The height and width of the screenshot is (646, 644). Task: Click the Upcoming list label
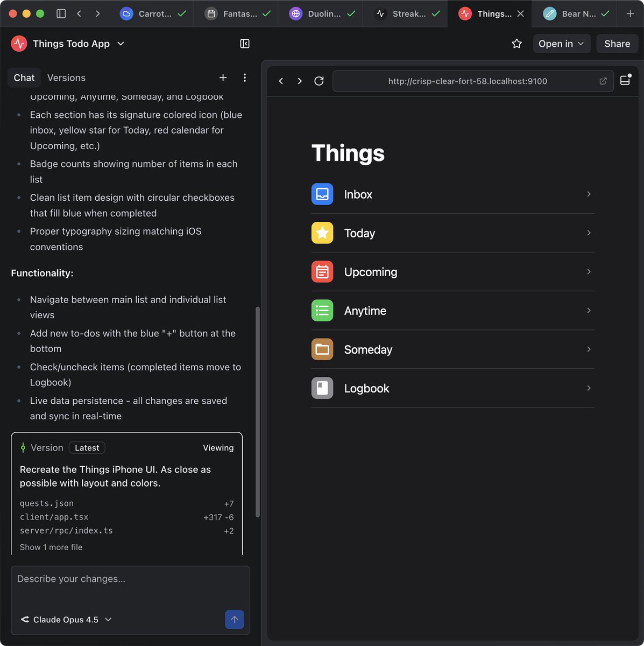[x=371, y=272]
